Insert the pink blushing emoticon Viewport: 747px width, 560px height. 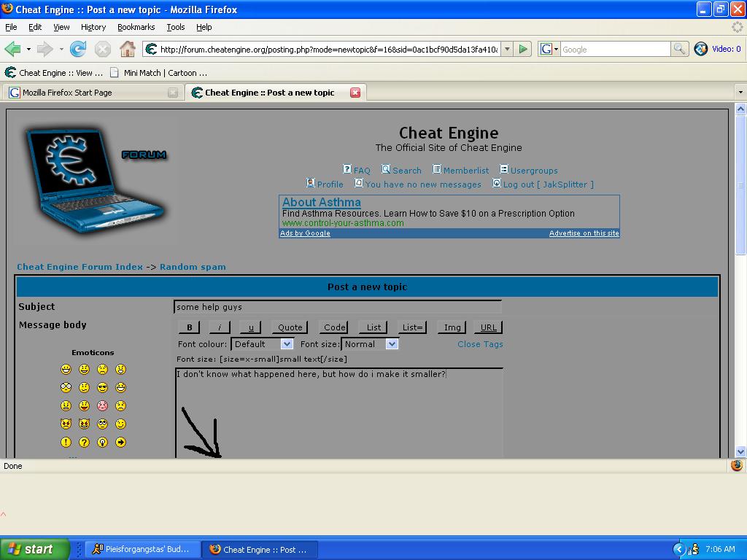pyautogui.click(x=102, y=405)
